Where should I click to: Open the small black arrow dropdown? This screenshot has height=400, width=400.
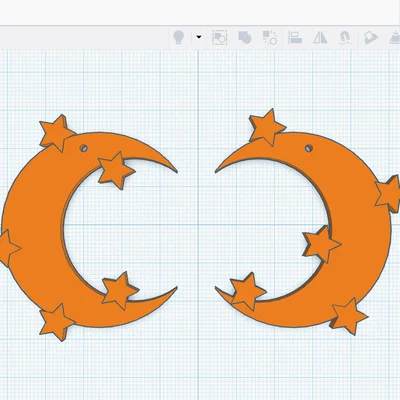[199, 37]
